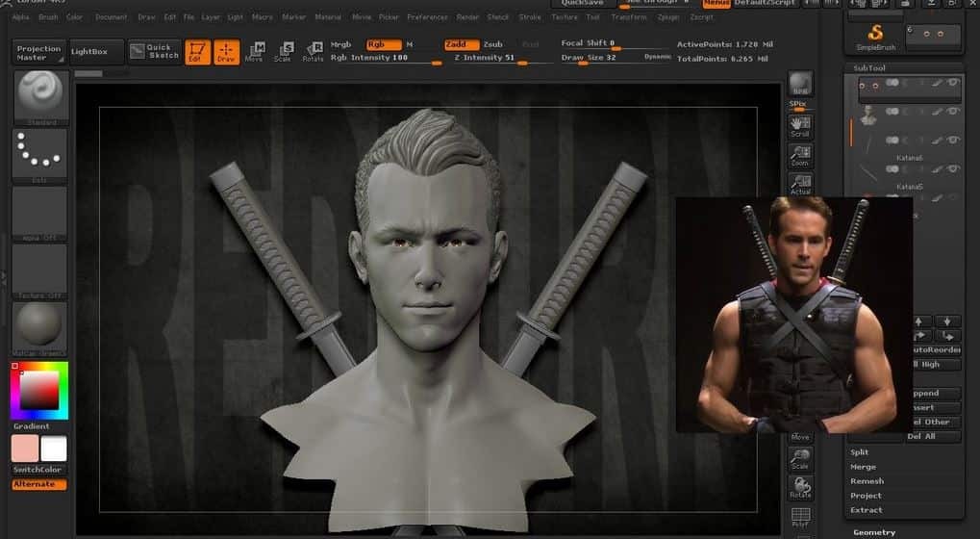Hide the Katana5 subtool with its eye icon
The height and width of the screenshot is (539, 980).
coord(952,168)
